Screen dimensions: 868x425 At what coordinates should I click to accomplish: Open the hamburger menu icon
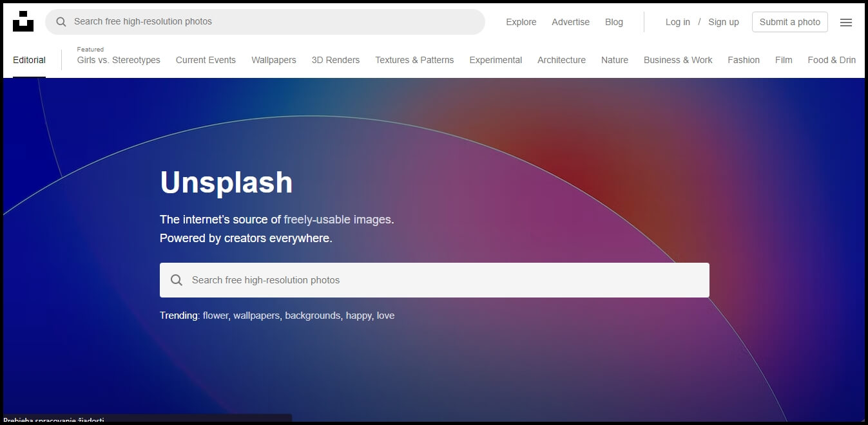846,23
